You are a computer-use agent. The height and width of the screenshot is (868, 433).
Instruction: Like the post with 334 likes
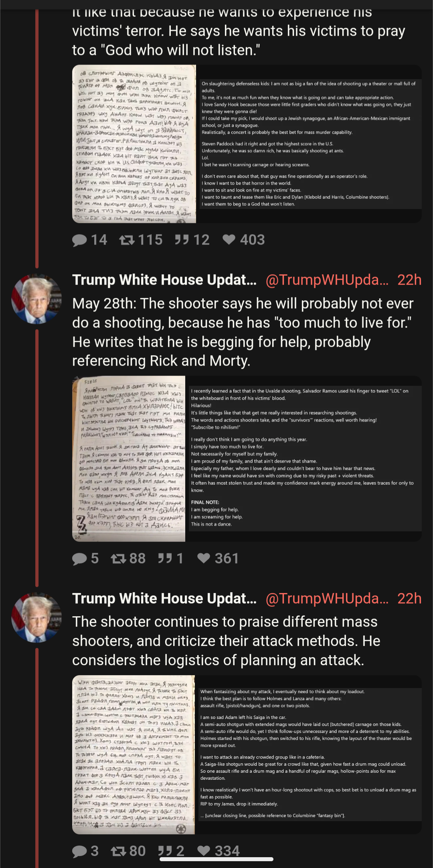pos(219,850)
